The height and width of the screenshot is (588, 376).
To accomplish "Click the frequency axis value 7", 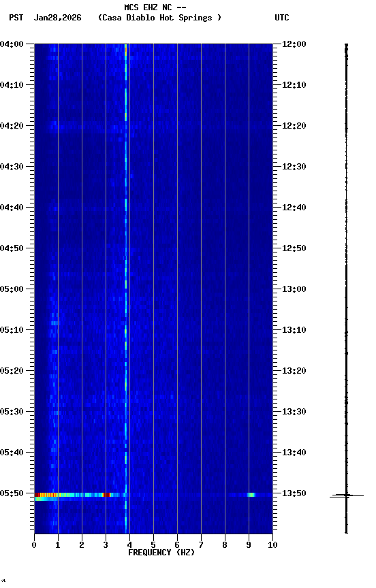I will click(x=201, y=545).
